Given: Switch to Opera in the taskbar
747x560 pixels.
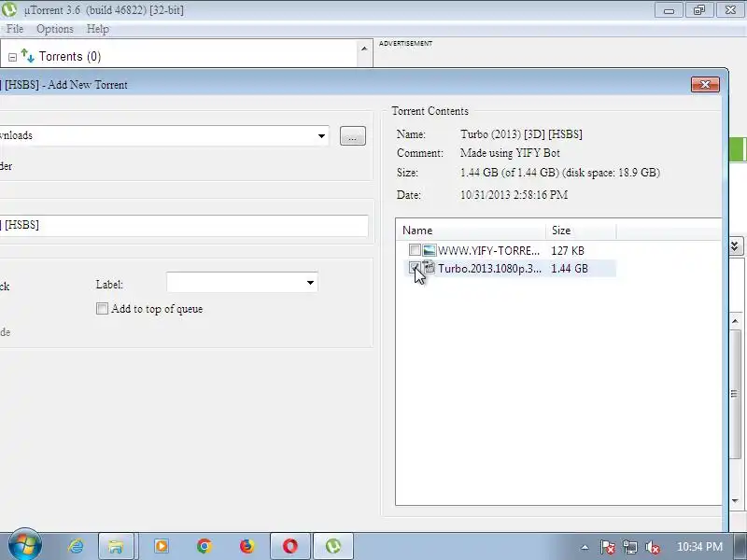Looking at the screenshot, I should click(290, 546).
